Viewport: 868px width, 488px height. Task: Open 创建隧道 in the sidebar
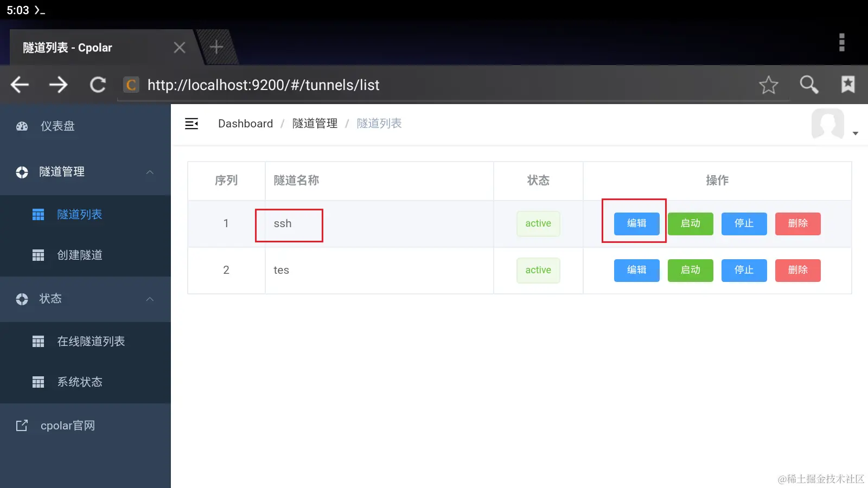coord(85,255)
